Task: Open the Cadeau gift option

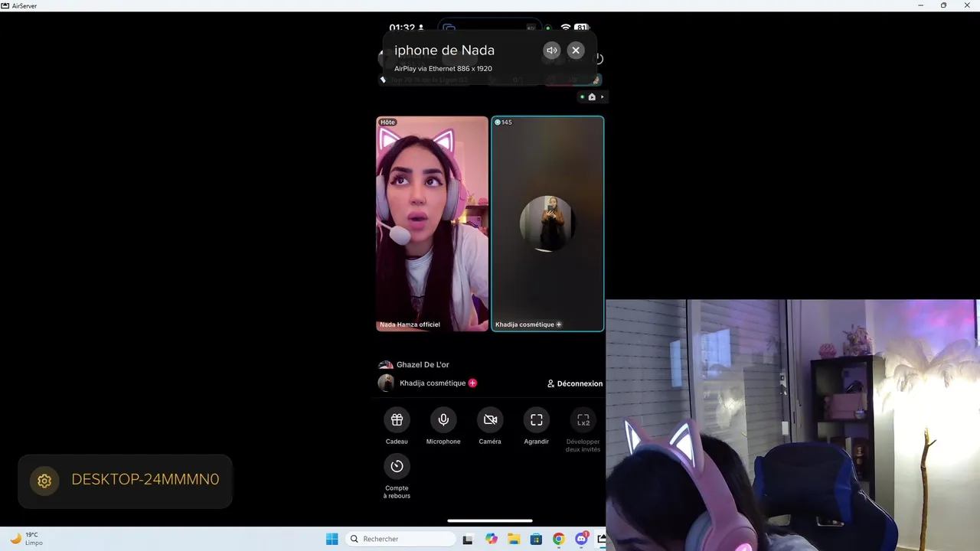Action: [x=397, y=419]
